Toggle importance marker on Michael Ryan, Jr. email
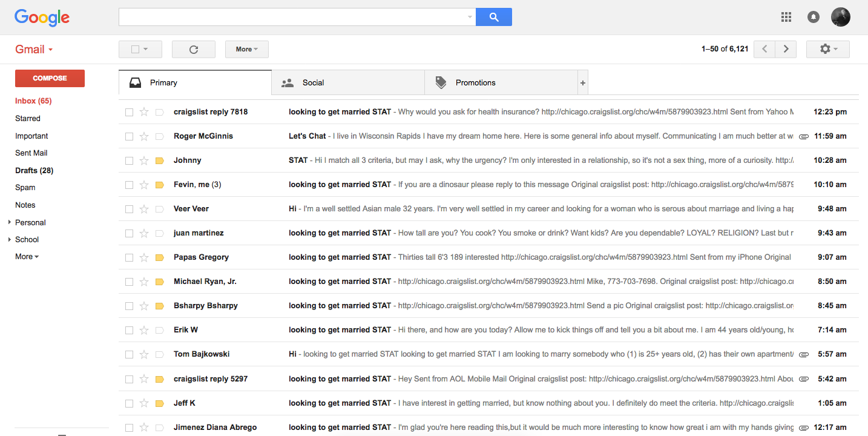Screen dimensions: 868x436 point(160,282)
